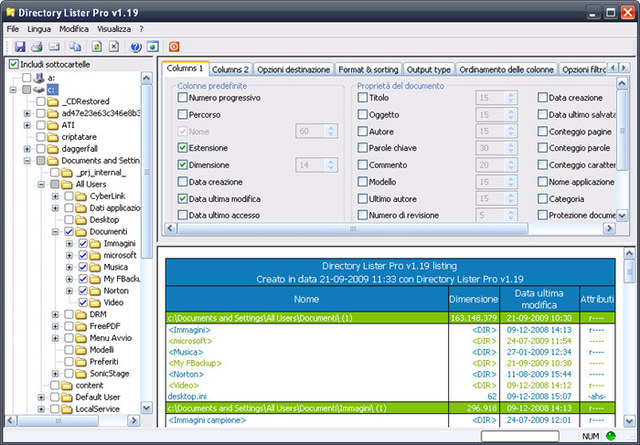Image resolution: width=640 pixels, height=445 pixels.
Task: Click the Video folder icon
Action: point(95,303)
